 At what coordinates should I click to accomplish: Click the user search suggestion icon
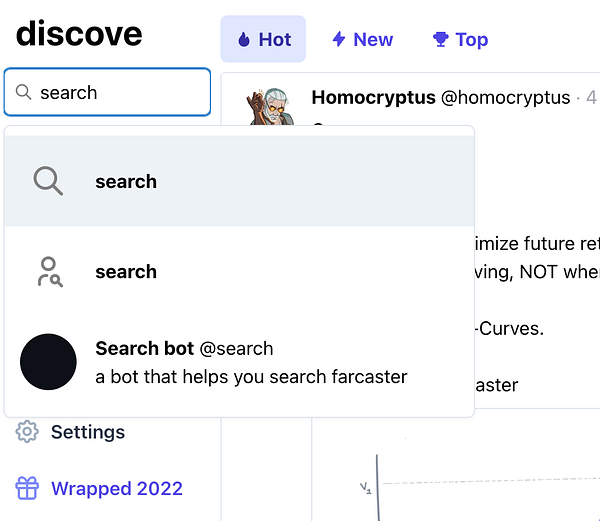point(48,271)
